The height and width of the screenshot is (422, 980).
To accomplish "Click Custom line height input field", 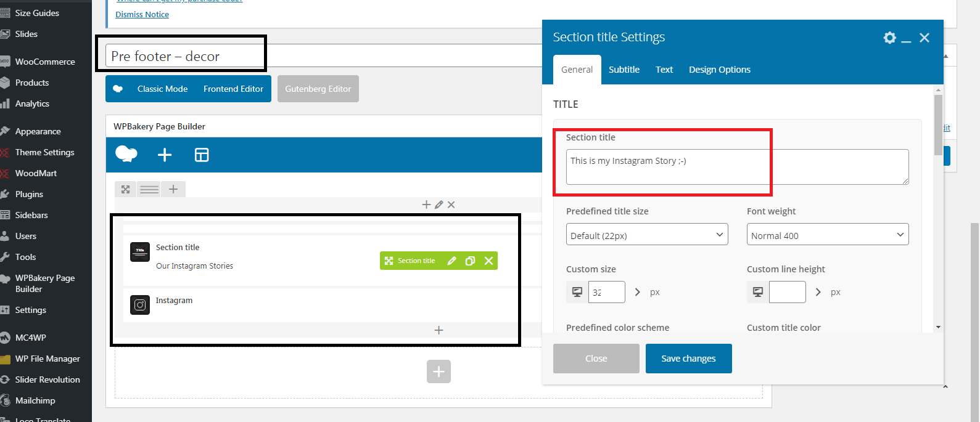I will [x=788, y=292].
